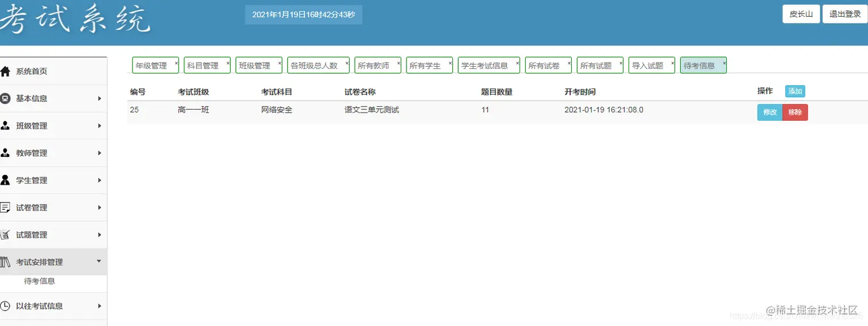Go to 系统首页 in the sidebar
The width and height of the screenshot is (868, 326).
pyautogui.click(x=32, y=71)
